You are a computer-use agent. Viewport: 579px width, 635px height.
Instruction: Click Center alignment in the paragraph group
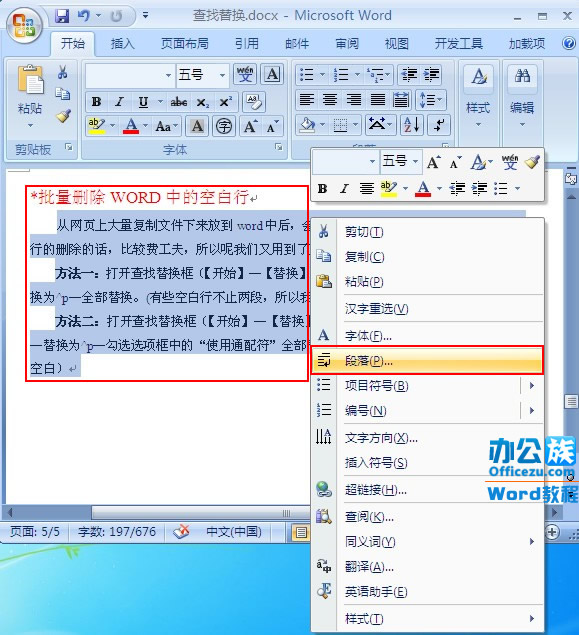click(330, 100)
